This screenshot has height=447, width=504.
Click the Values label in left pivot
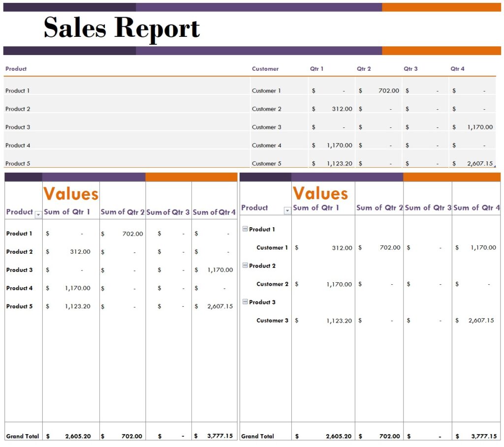pyautogui.click(x=70, y=194)
